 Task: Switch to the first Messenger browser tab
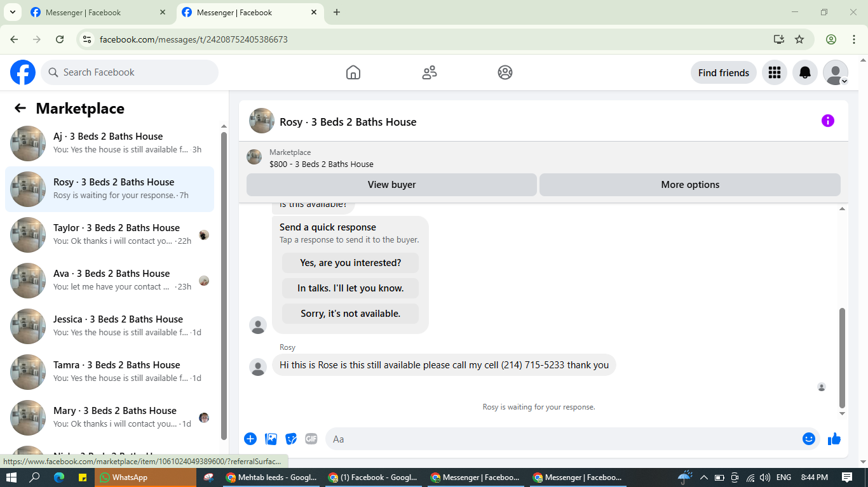tap(98, 13)
